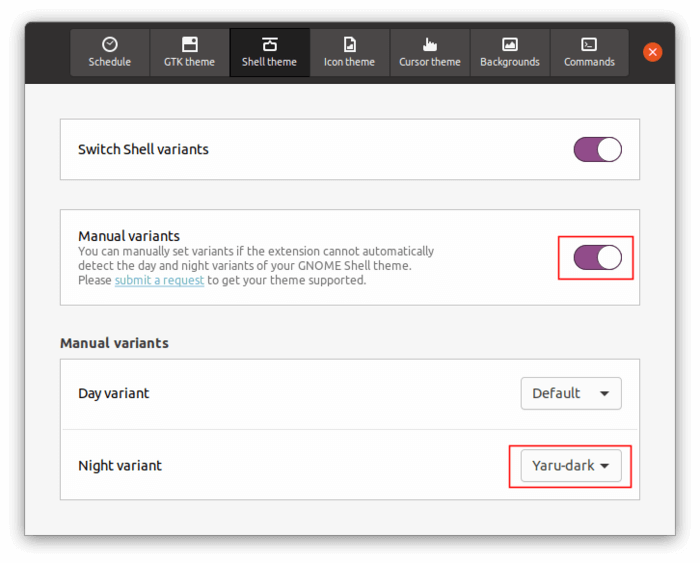Click the Icon theme document icon
Image resolution: width=700 pixels, height=563 pixels.
pos(349,44)
